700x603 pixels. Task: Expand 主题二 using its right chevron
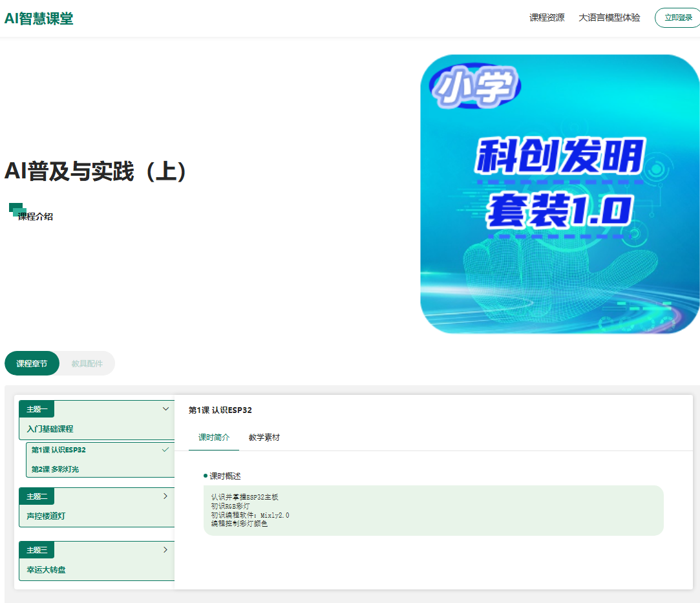tap(165, 496)
